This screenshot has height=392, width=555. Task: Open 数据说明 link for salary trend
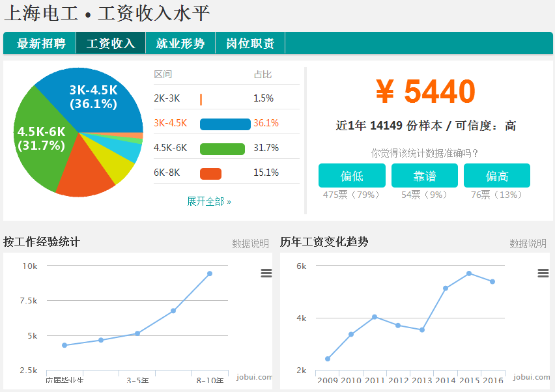coord(528,244)
